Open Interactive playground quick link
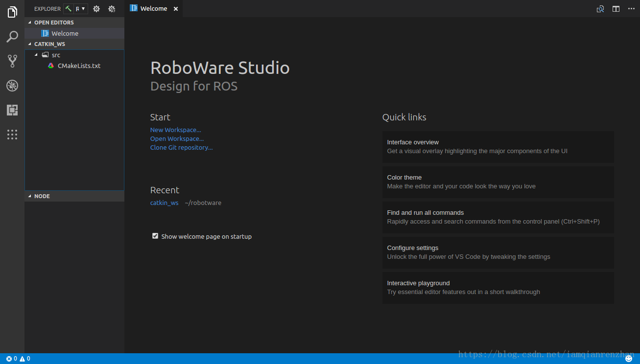This screenshot has width=640, height=364. point(498,288)
